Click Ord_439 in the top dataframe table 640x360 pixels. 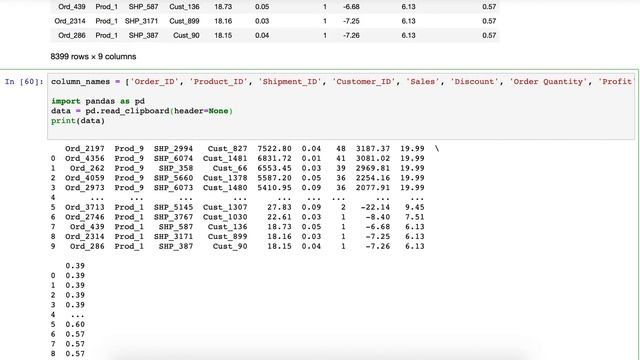(72, 7)
